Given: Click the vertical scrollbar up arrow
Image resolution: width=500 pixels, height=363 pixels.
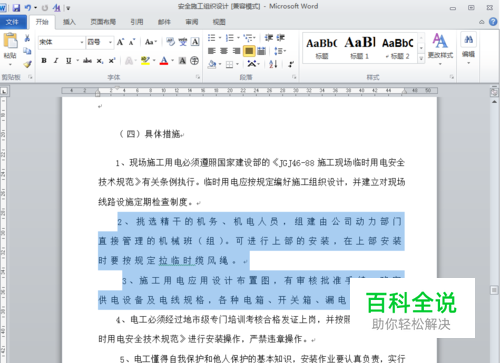Looking at the screenshot, I should coord(494,101).
